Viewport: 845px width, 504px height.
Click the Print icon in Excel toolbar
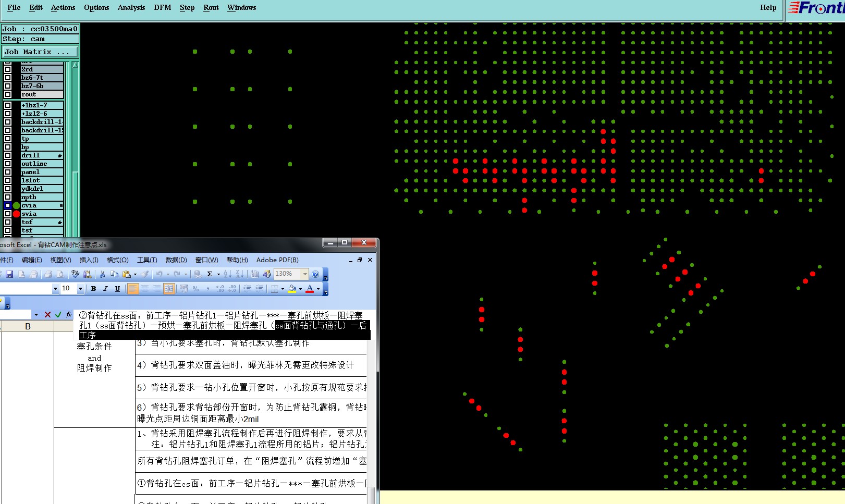coord(48,274)
